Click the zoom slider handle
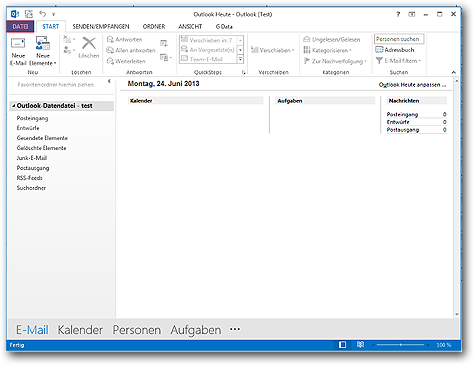 (400, 345)
